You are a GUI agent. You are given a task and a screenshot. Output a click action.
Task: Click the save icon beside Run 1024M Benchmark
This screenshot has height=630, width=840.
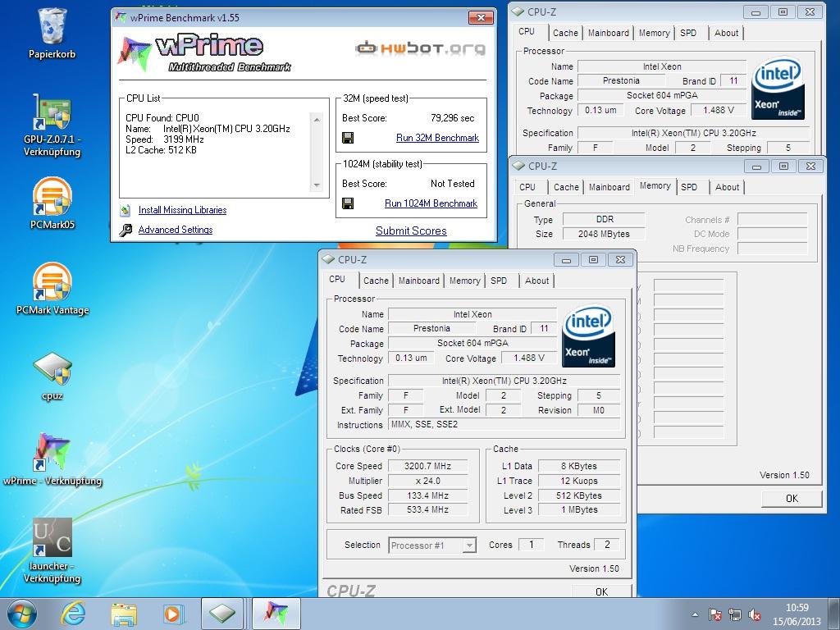pos(348,203)
